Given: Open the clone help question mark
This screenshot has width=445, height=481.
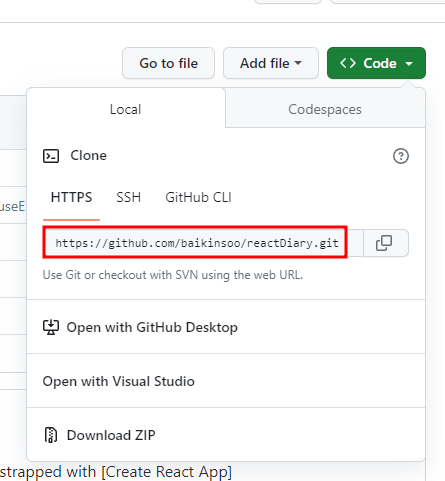Looking at the screenshot, I should coord(401,156).
